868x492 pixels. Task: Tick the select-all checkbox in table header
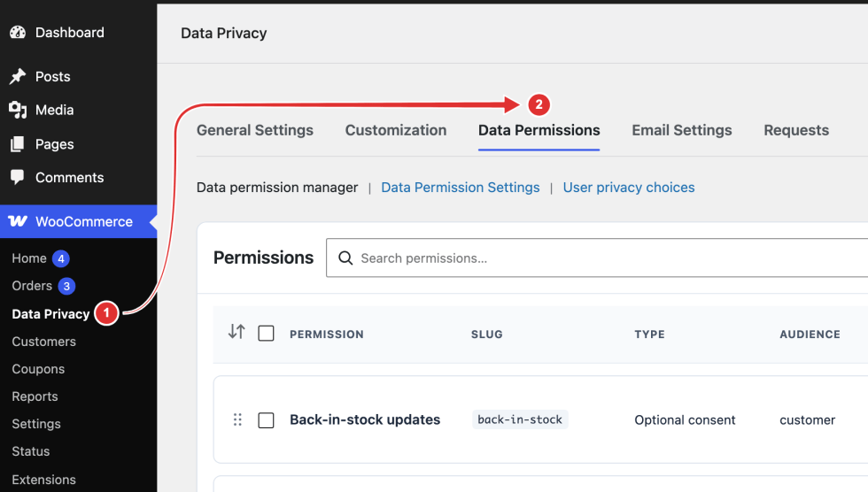tap(266, 334)
